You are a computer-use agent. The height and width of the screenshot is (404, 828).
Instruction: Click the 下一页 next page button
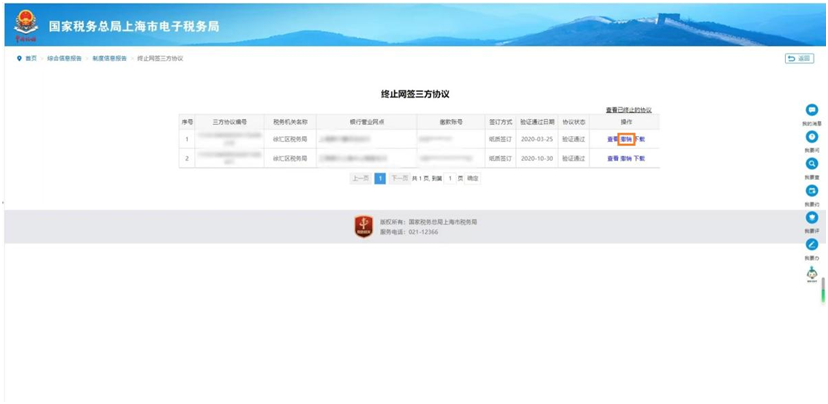[x=399, y=179]
